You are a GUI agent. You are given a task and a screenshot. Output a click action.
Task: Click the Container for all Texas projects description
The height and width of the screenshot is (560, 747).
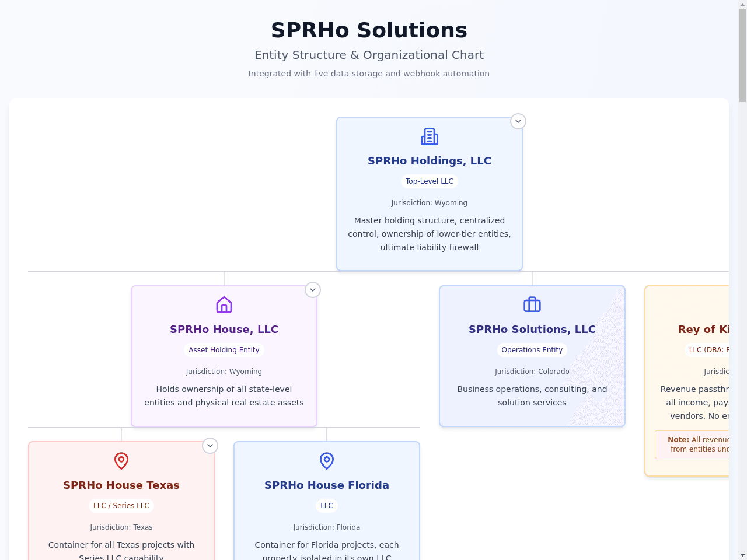pyautogui.click(x=121, y=551)
